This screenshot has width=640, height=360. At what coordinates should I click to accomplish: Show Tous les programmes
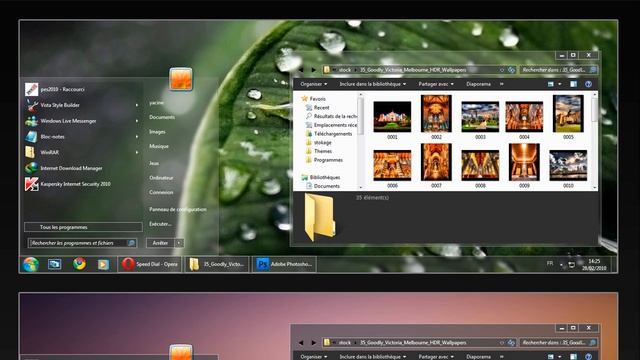tap(83, 227)
